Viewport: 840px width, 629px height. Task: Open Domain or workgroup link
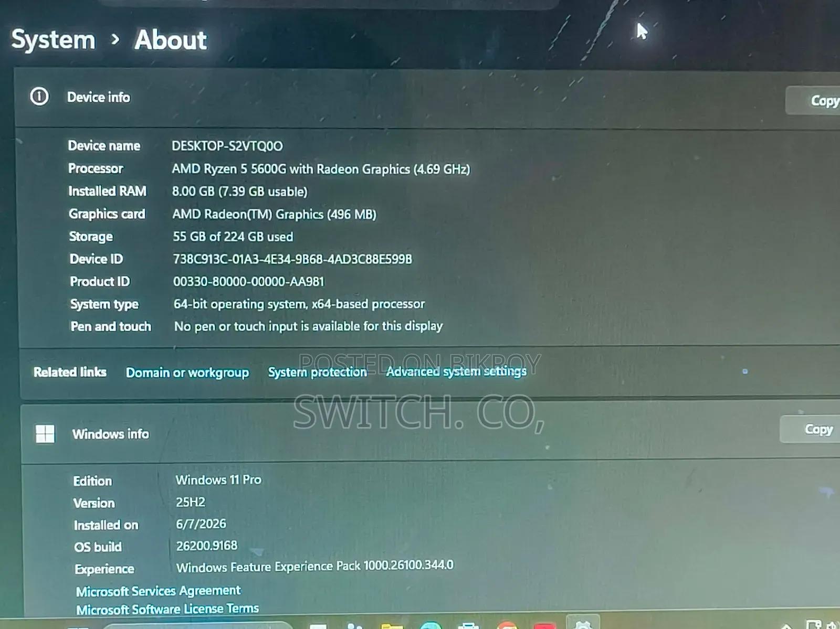187,372
